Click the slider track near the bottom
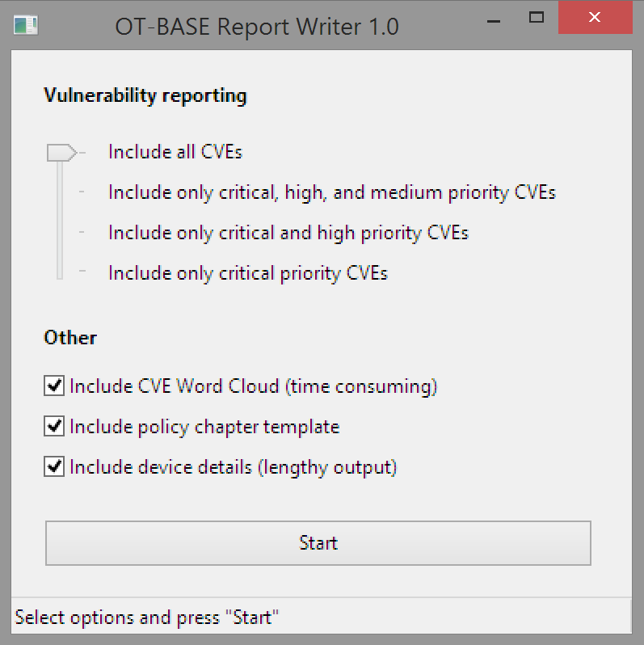Screen dimensions: 644x645 pyautogui.click(x=60, y=263)
